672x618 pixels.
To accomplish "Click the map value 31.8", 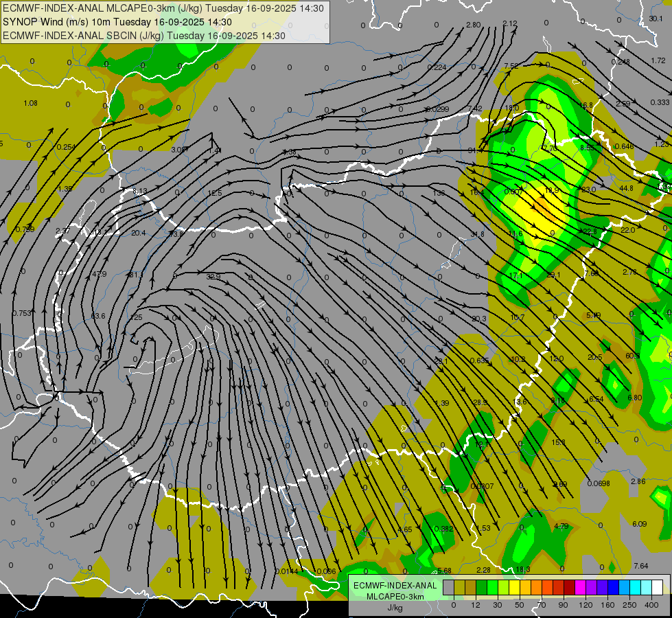I will click(x=478, y=234).
